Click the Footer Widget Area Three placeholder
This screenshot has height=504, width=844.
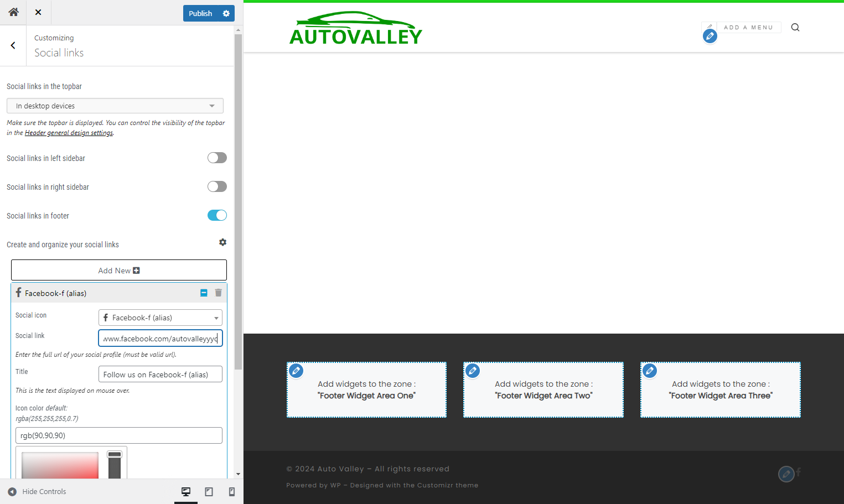click(x=721, y=389)
